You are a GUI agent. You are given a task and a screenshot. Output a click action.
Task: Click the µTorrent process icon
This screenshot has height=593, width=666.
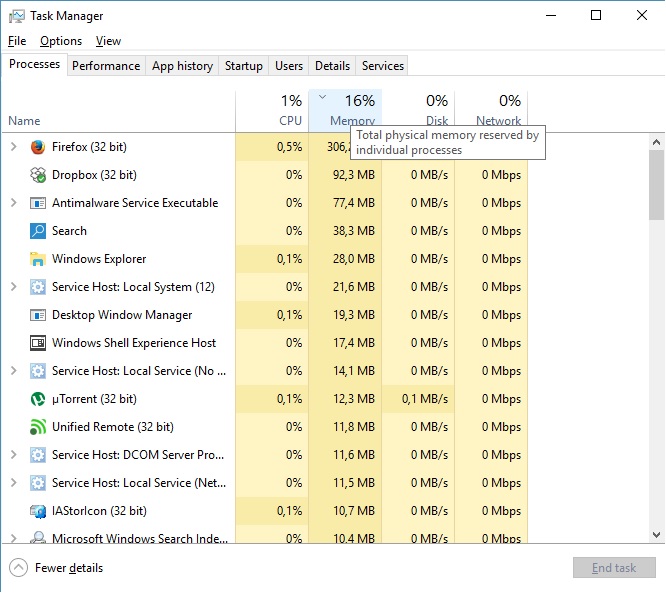tap(38, 399)
